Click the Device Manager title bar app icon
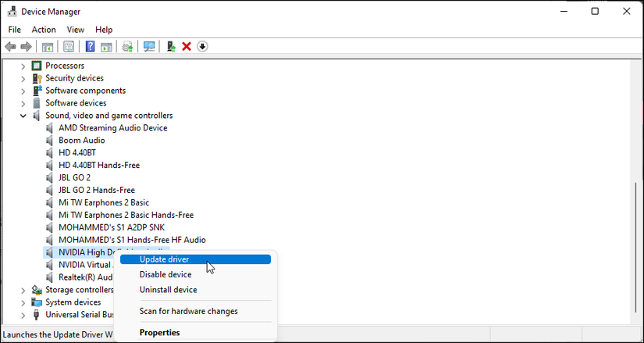The height and width of the screenshot is (343, 644). (12, 12)
